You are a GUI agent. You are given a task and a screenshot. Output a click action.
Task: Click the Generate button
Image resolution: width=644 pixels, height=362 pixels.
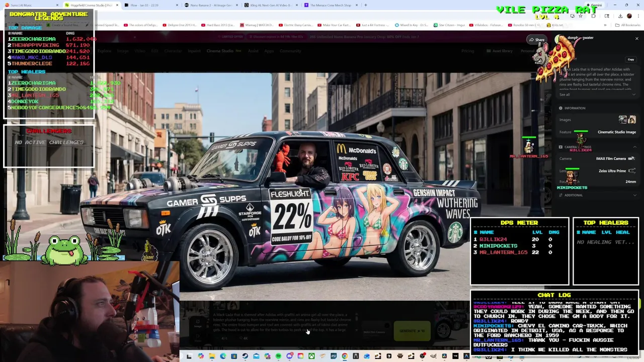[x=412, y=331]
